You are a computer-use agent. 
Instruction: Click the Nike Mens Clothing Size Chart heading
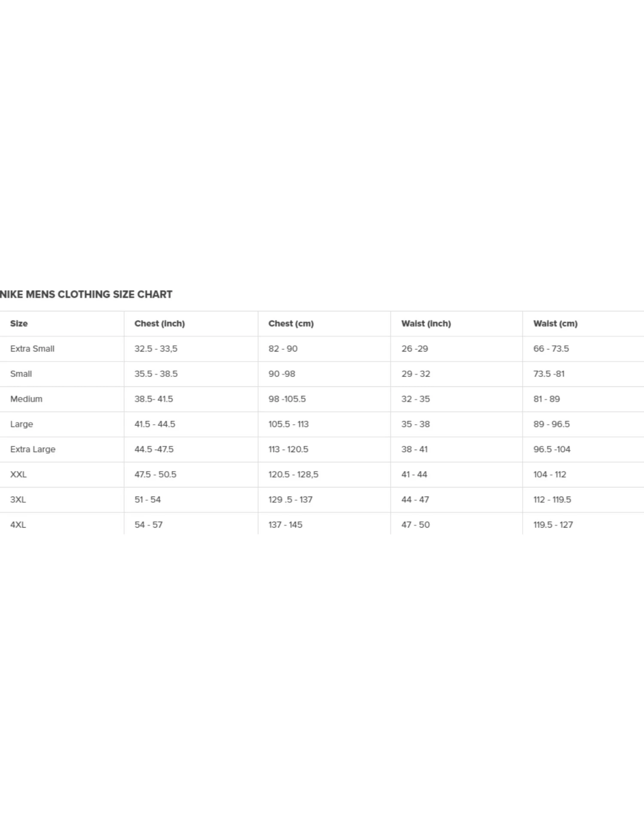(86, 295)
